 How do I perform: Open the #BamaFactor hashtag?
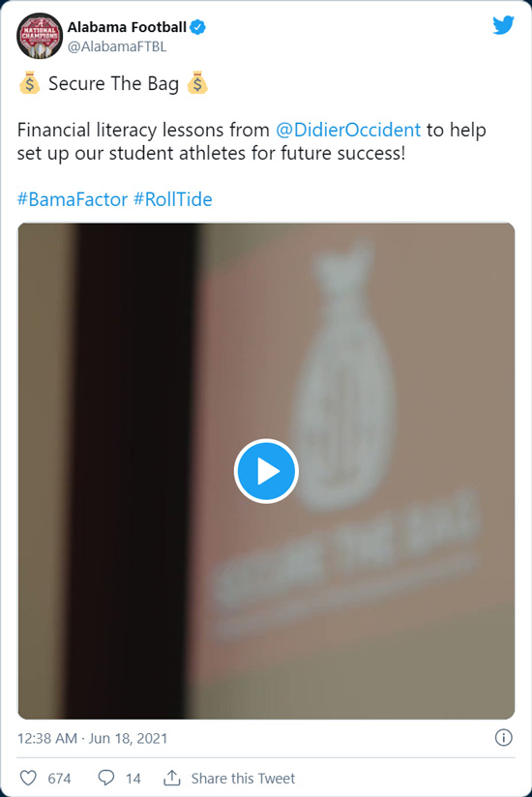[x=73, y=199]
